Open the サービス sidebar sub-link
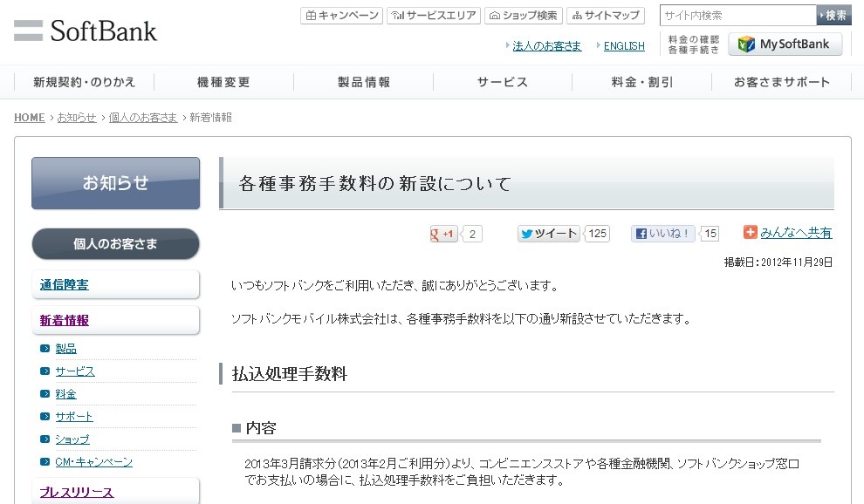The height and width of the screenshot is (504, 864). click(75, 371)
